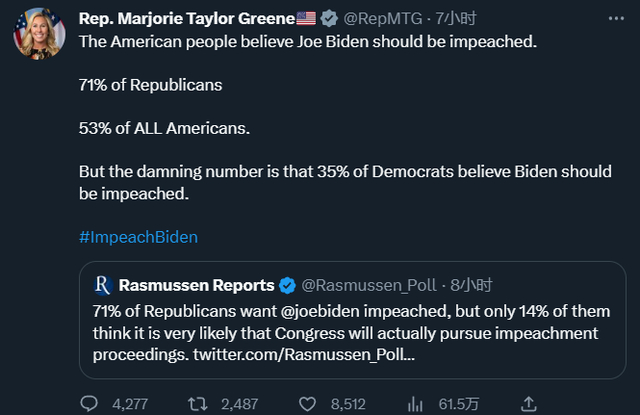640x415 pixels.
Task: Click the reply speech bubble icon
Action: point(89,403)
